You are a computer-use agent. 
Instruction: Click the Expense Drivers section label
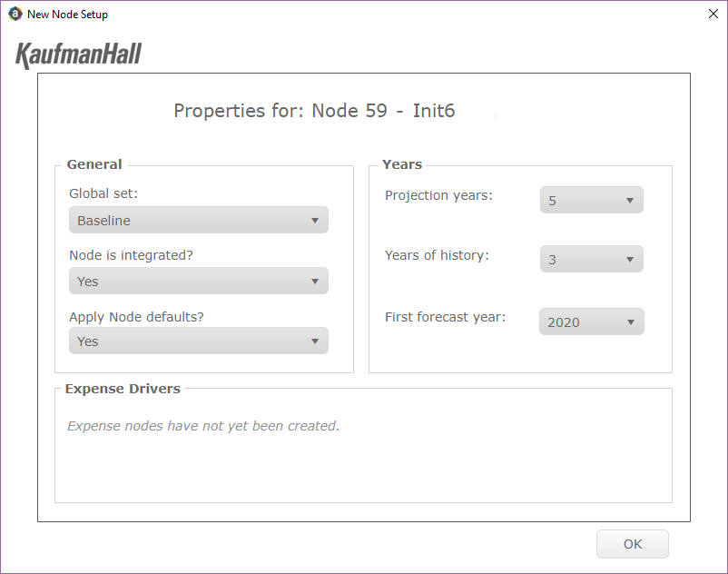123,389
